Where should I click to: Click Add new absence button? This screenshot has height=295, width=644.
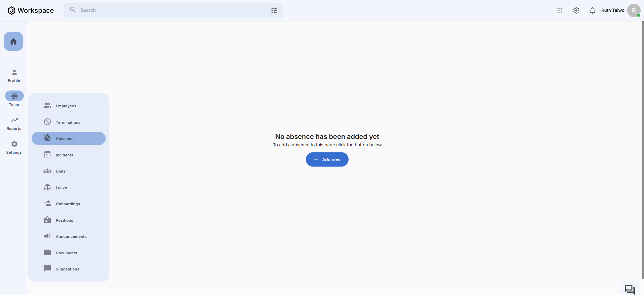327,159
